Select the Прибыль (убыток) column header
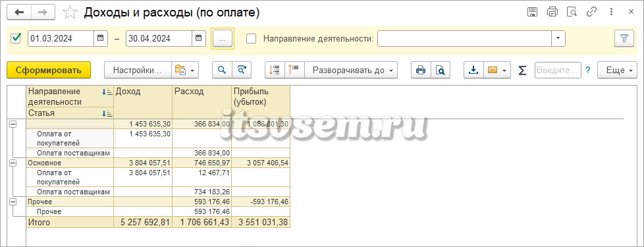Viewport: 644px width, 247px height. click(261, 102)
